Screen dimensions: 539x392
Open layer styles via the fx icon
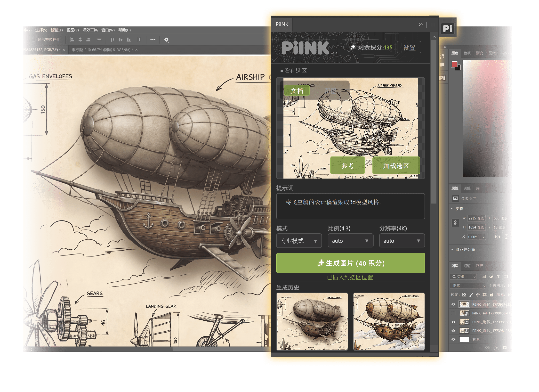pos(496,348)
